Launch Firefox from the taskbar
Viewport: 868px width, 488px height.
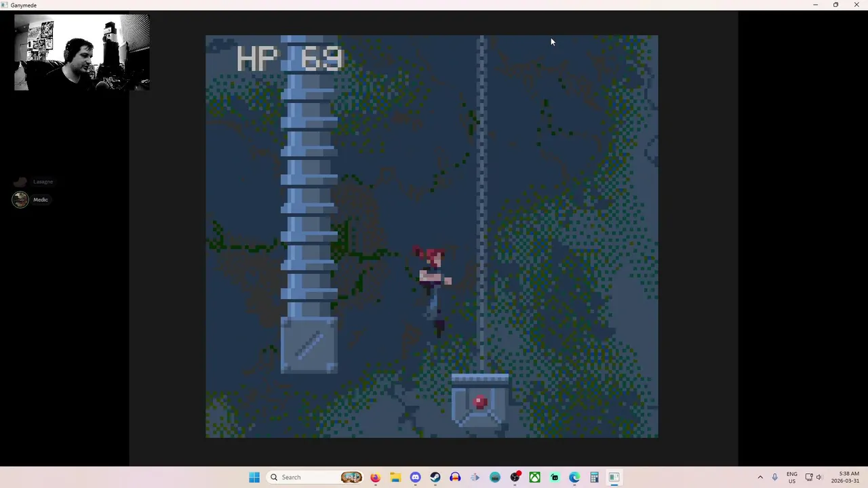pos(375,477)
